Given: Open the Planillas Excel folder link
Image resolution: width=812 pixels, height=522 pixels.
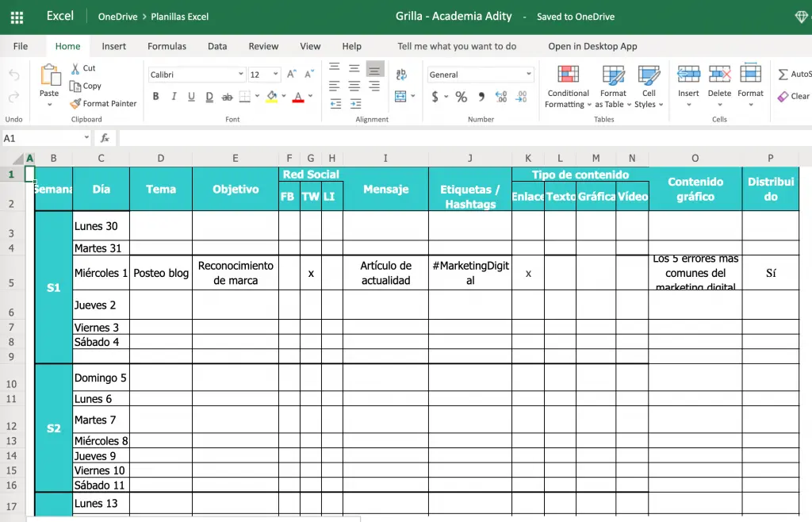Looking at the screenshot, I should 180,17.
